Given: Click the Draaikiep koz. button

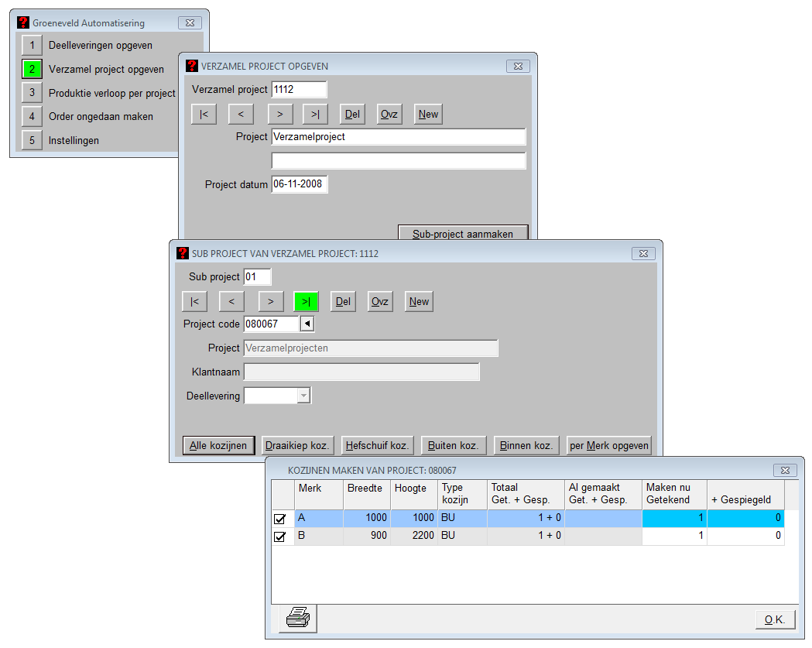Looking at the screenshot, I should [x=298, y=446].
